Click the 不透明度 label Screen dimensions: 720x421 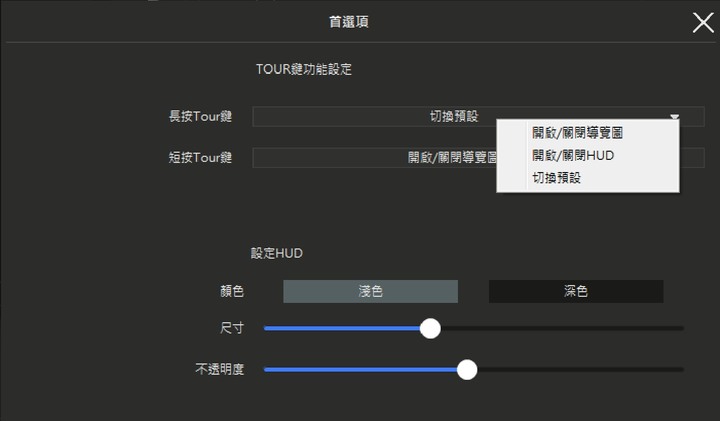pyautogui.click(x=219, y=369)
